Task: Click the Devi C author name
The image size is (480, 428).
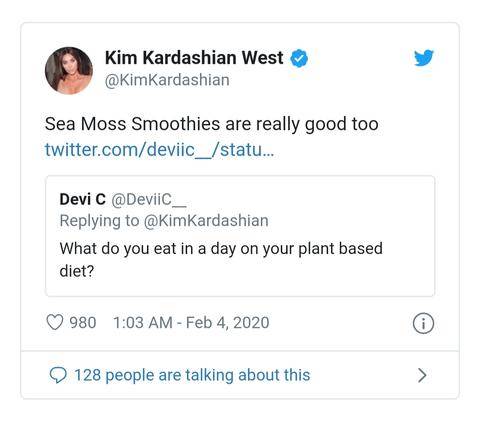Action: pyautogui.click(x=82, y=199)
